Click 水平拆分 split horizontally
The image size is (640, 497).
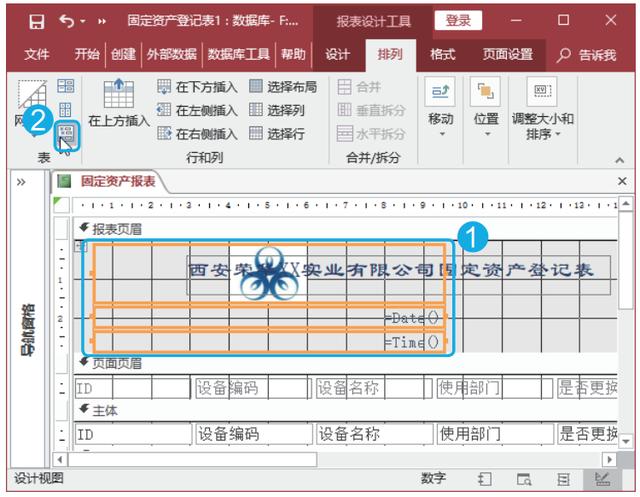(371, 133)
